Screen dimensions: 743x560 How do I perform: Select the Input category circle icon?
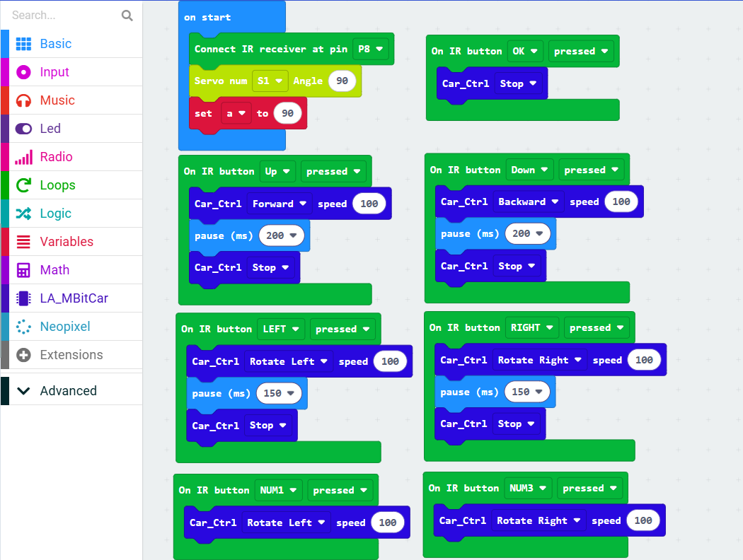pos(23,72)
